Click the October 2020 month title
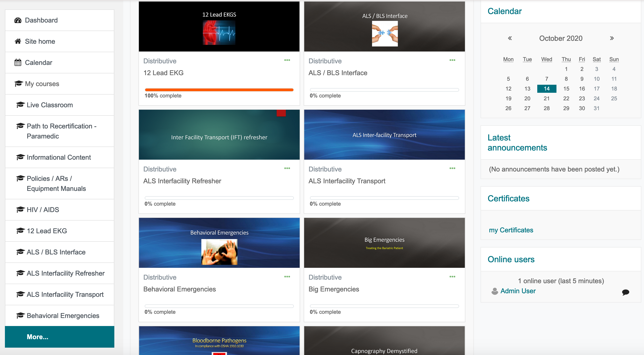 click(560, 38)
